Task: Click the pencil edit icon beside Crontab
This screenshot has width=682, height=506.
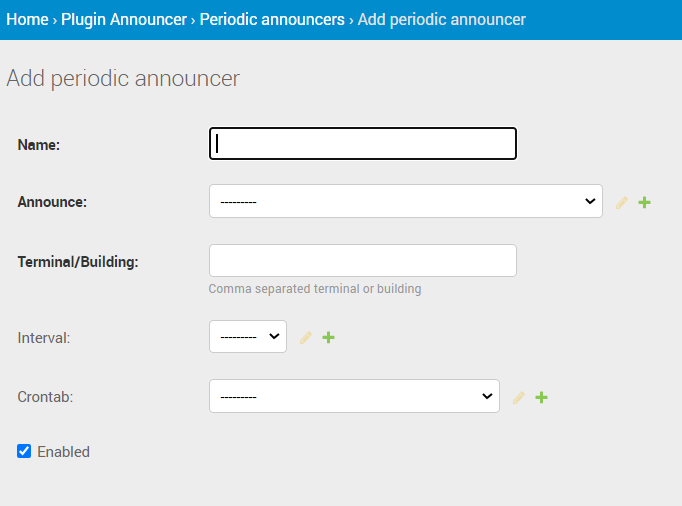Action: tap(519, 397)
